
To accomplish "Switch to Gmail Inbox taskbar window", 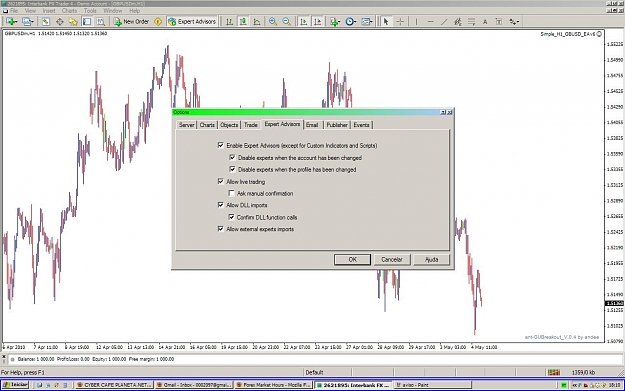I will point(194,385).
